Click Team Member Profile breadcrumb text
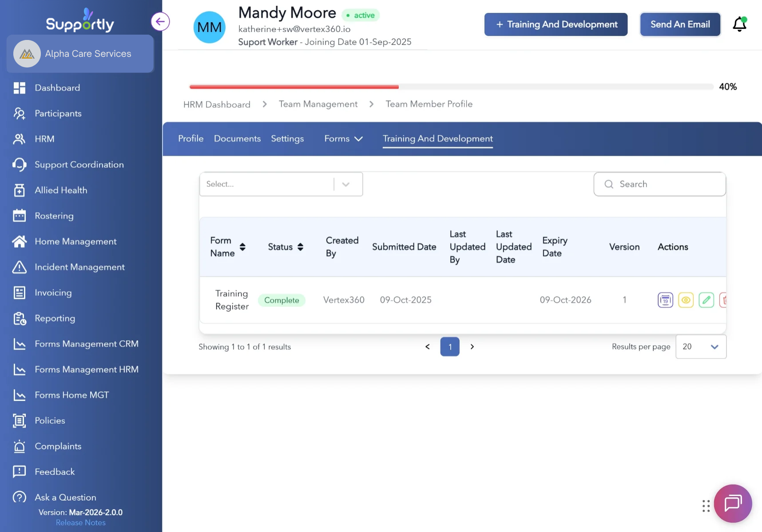The height and width of the screenshot is (532, 762). point(429,104)
